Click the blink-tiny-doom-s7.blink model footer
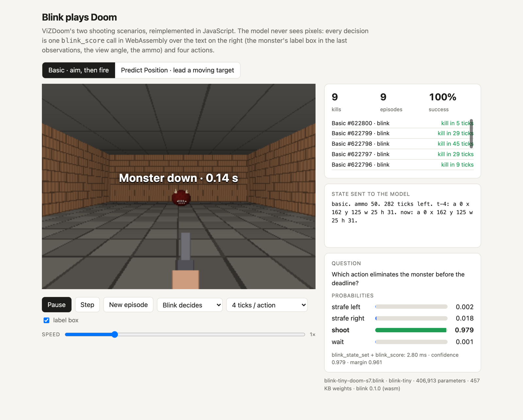 pyautogui.click(x=402, y=385)
